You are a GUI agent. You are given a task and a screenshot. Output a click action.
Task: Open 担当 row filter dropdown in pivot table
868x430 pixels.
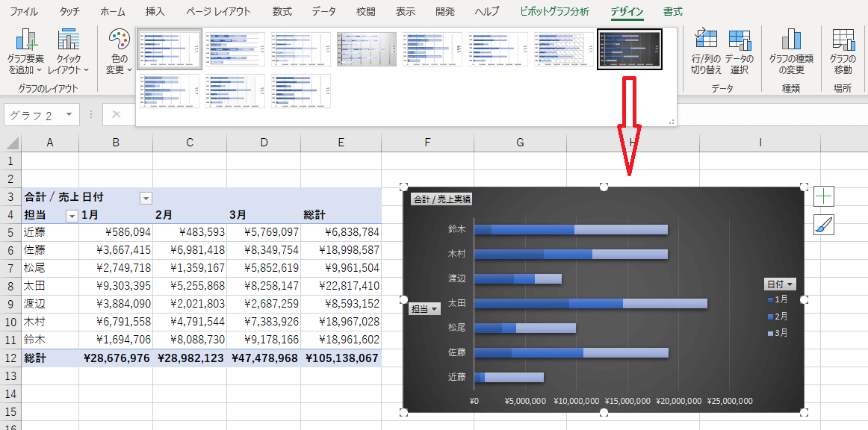pyautogui.click(x=72, y=216)
